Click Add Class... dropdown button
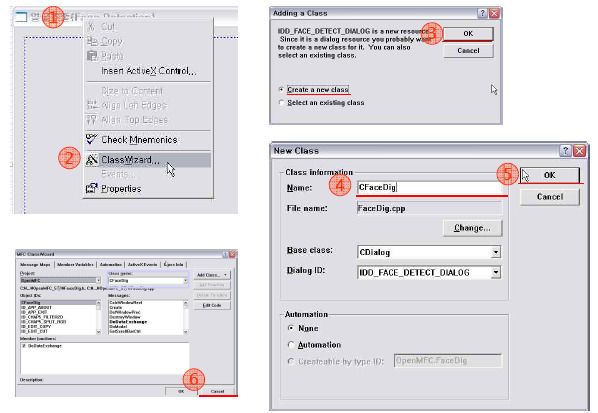 point(212,275)
